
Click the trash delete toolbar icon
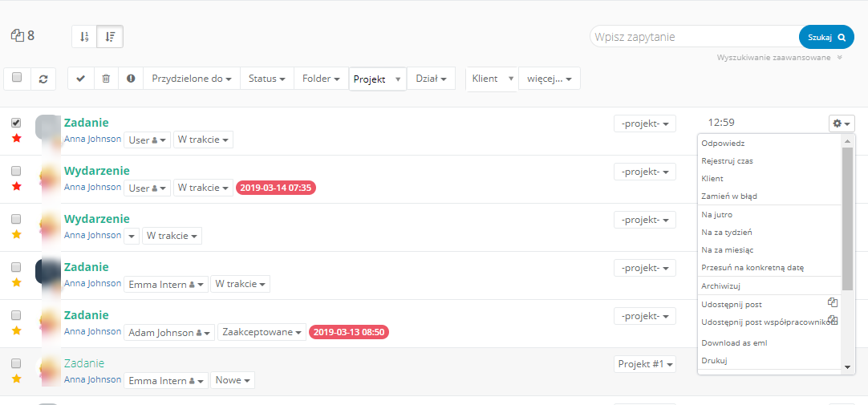click(106, 79)
